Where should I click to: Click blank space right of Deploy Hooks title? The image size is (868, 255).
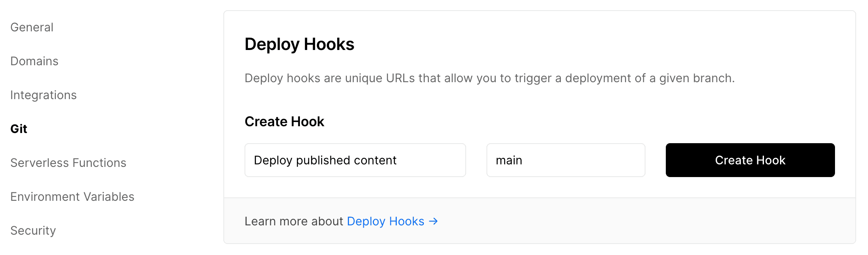592,44
